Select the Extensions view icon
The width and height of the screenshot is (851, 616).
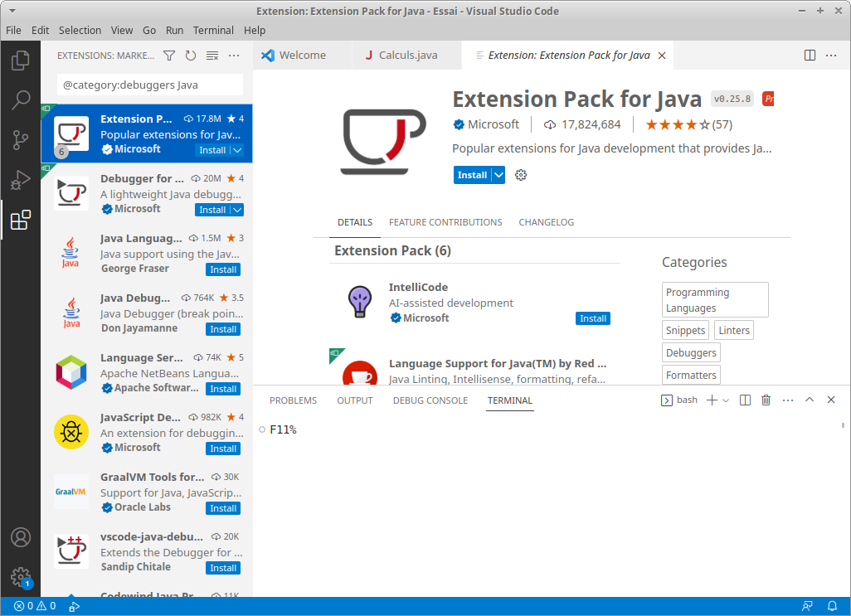coord(20,220)
